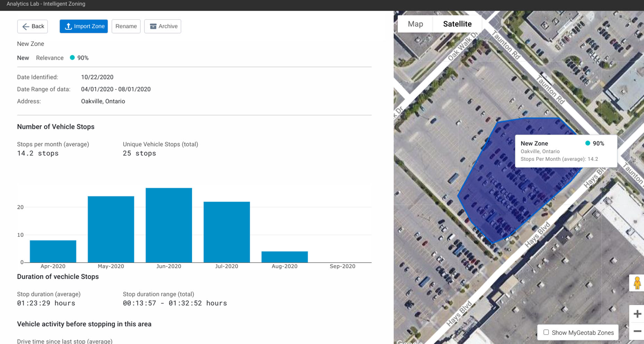Click the Rename button
644x344 pixels.
tap(126, 26)
